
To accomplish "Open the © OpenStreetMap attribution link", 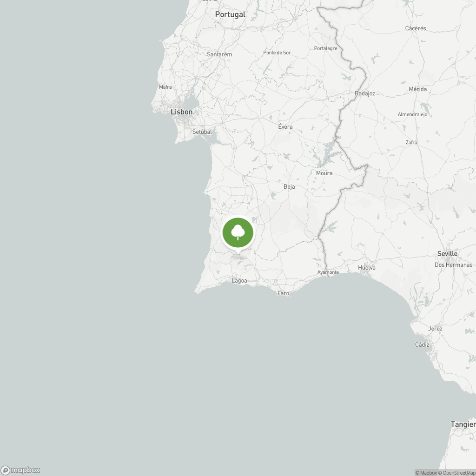I will click(x=456, y=473).
